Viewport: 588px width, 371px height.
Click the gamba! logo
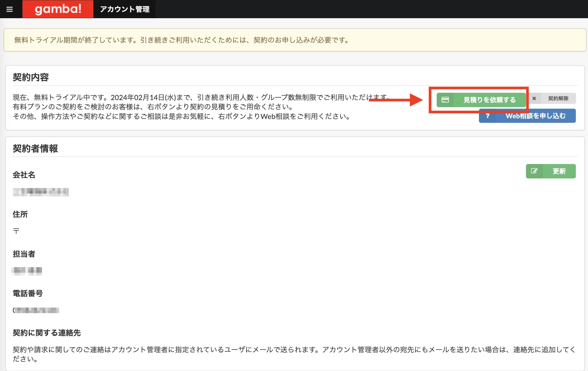coord(58,9)
